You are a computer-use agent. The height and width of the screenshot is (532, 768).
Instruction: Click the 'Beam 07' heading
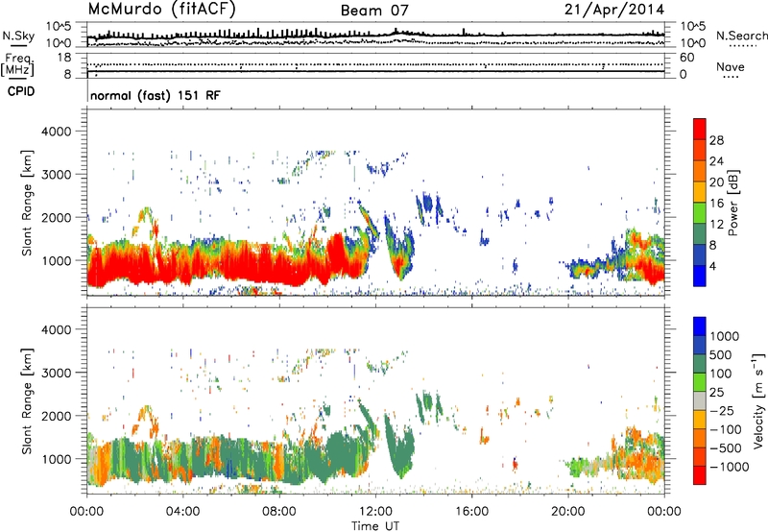pyautogui.click(x=374, y=11)
